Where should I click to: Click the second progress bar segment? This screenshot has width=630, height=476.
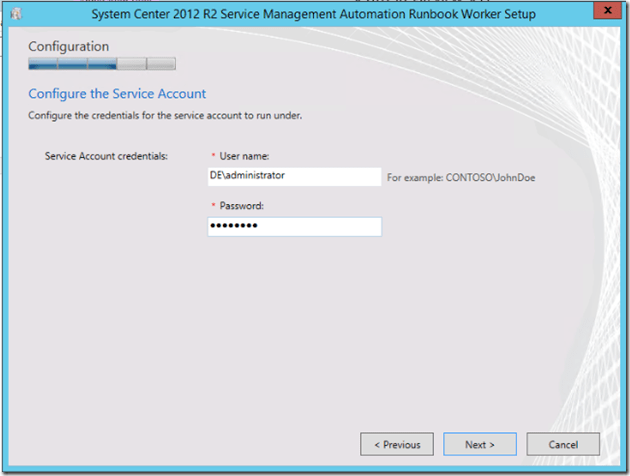pyautogui.click(x=72, y=64)
